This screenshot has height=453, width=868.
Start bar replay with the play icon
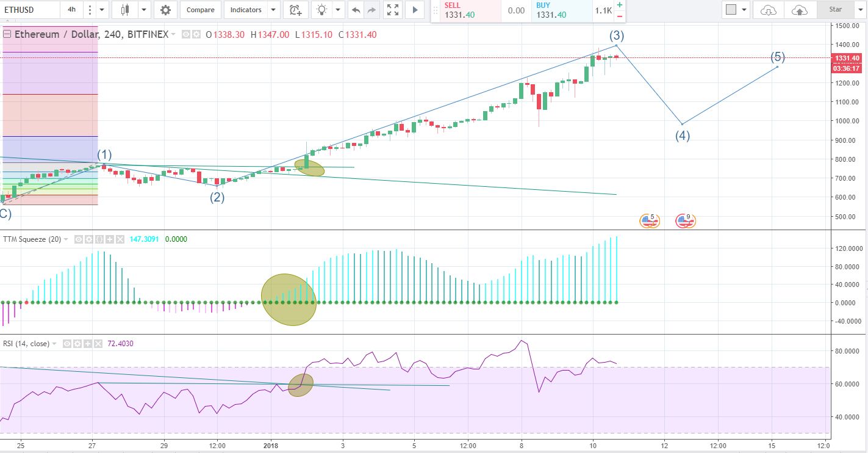(414, 10)
